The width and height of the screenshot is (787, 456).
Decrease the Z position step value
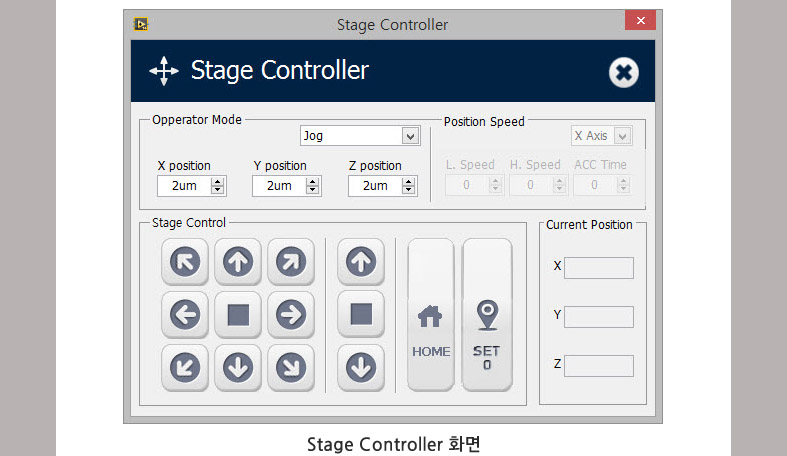pos(409,190)
